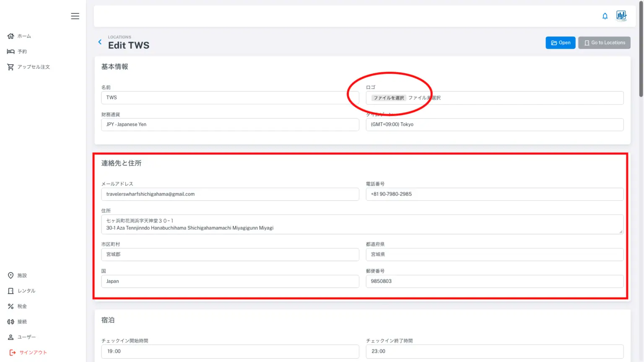
Task: Click the メールアドレス input field
Action: tap(230, 194)
